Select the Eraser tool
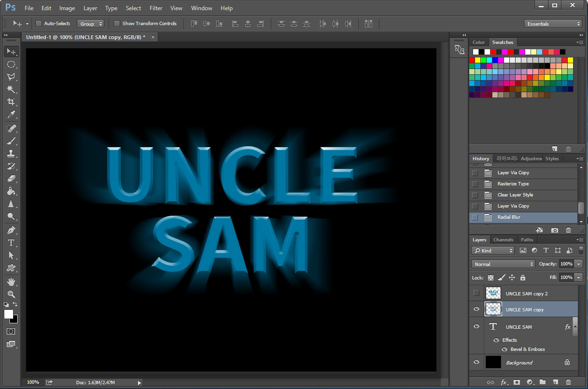This screenshot has height=389, width=588. (11, 179)
